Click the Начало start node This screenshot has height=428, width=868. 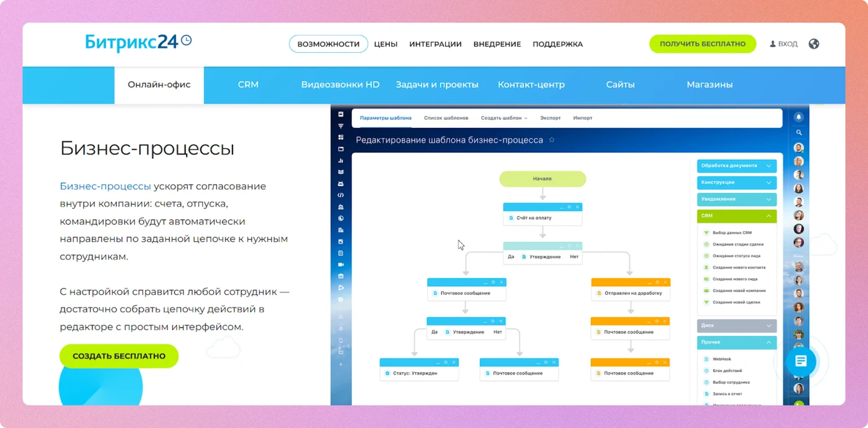(x=542, y=179)
